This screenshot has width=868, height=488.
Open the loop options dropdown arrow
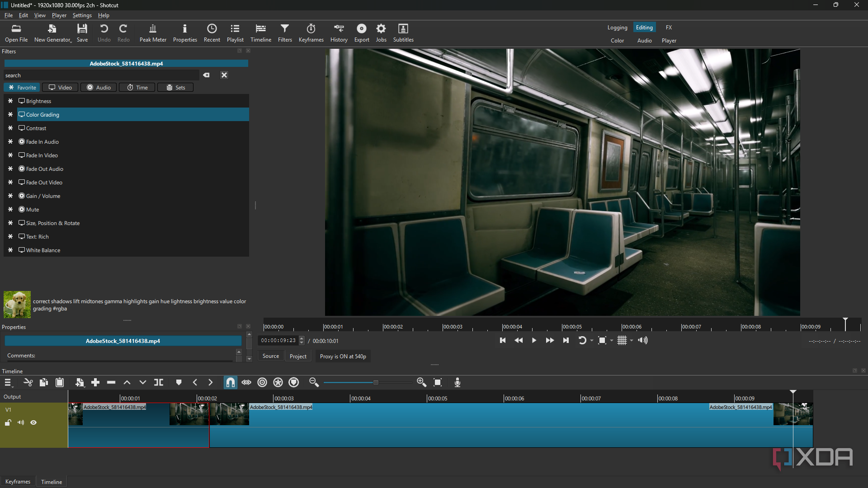click(592, 341)
